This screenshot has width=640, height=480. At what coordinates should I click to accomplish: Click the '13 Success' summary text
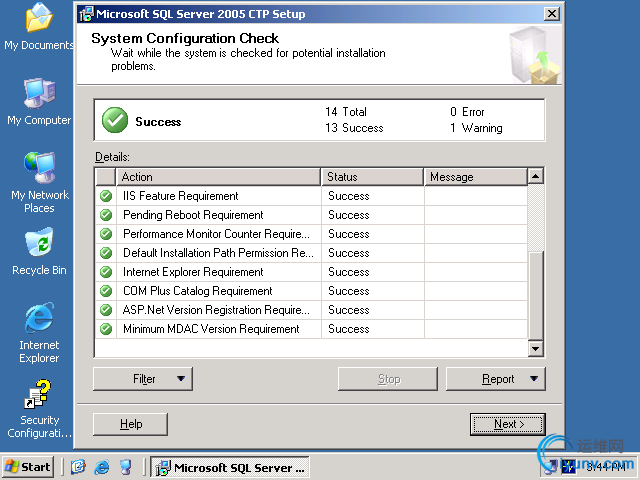tap(354, 128)
